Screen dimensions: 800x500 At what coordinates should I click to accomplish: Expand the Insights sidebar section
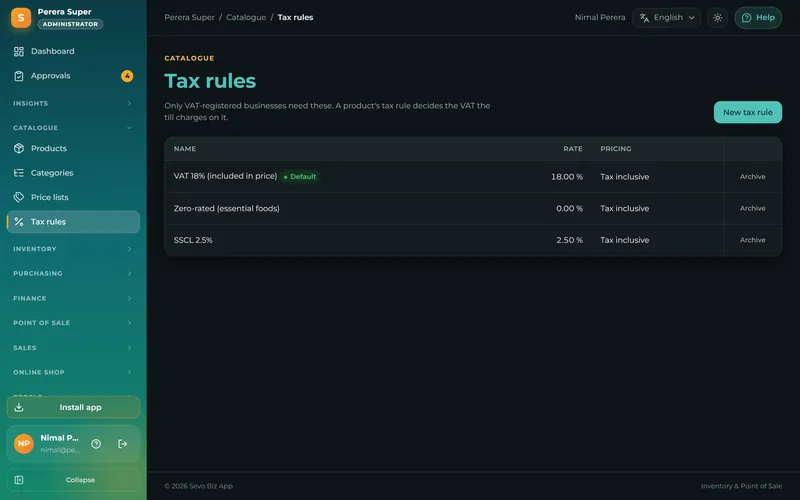pyautogui.click(x=73, y=103)
